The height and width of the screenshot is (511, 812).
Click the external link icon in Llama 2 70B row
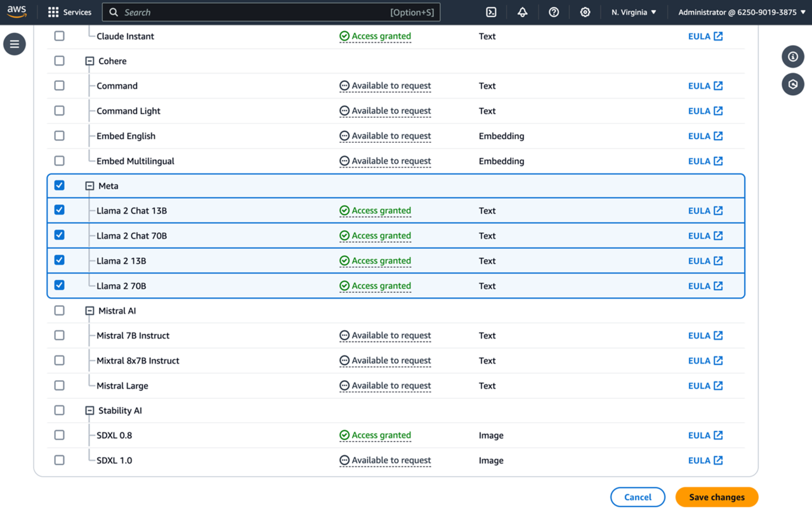[718, 286]
